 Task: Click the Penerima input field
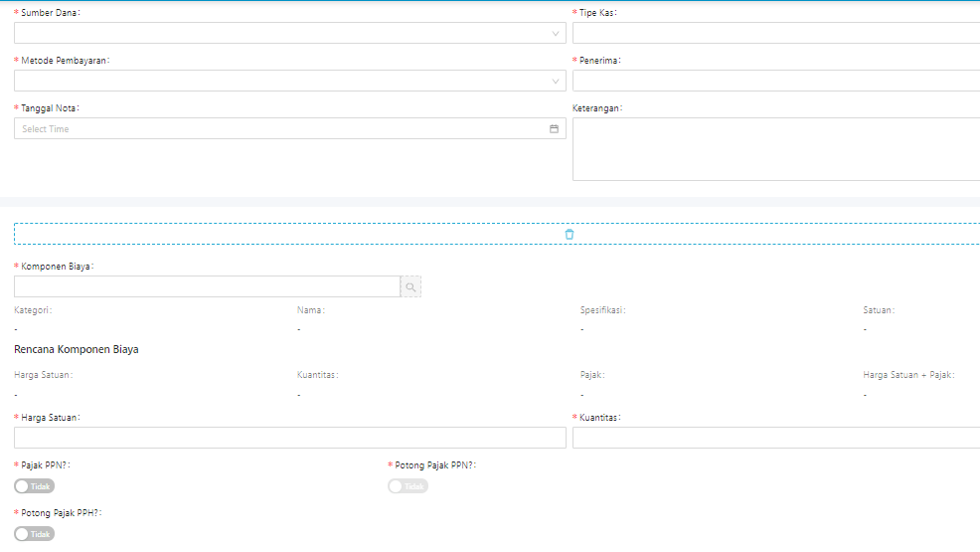coord(776,81)
